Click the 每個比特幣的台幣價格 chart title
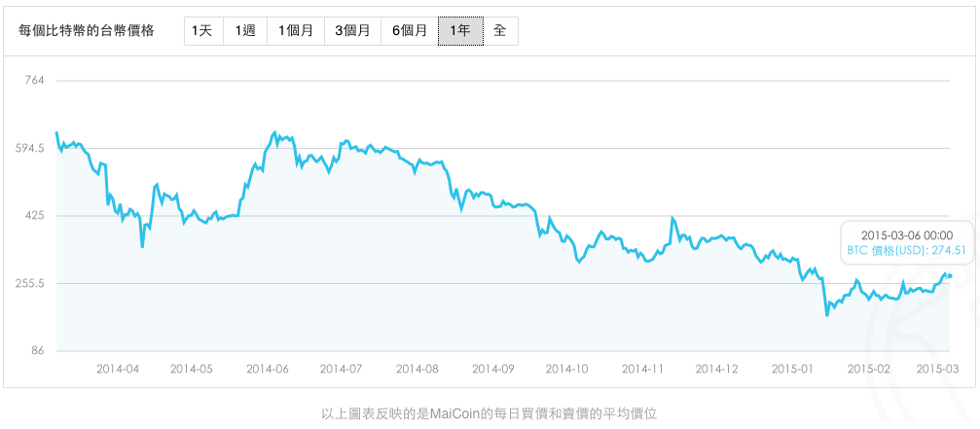980x429 pixels. 87,31
